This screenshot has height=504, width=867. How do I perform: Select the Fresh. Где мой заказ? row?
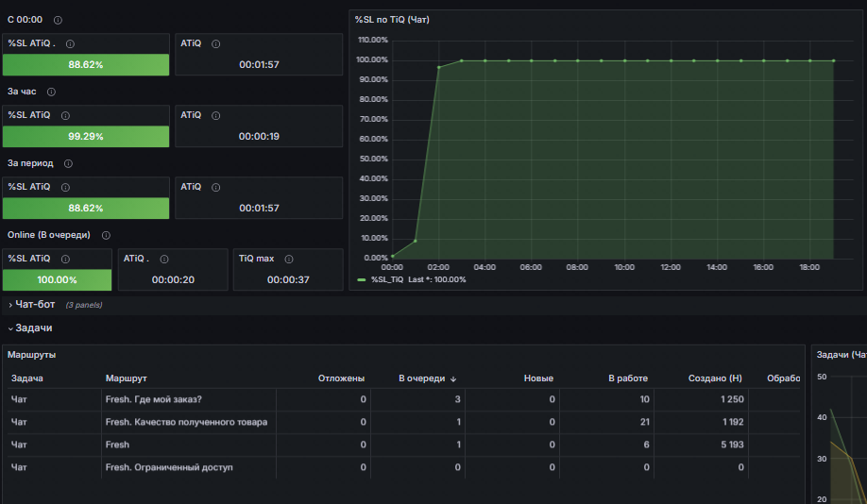pos(403,399)
